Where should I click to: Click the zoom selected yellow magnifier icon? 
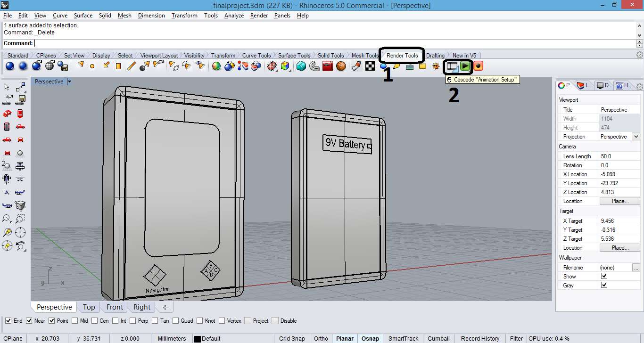pos(7,232)
